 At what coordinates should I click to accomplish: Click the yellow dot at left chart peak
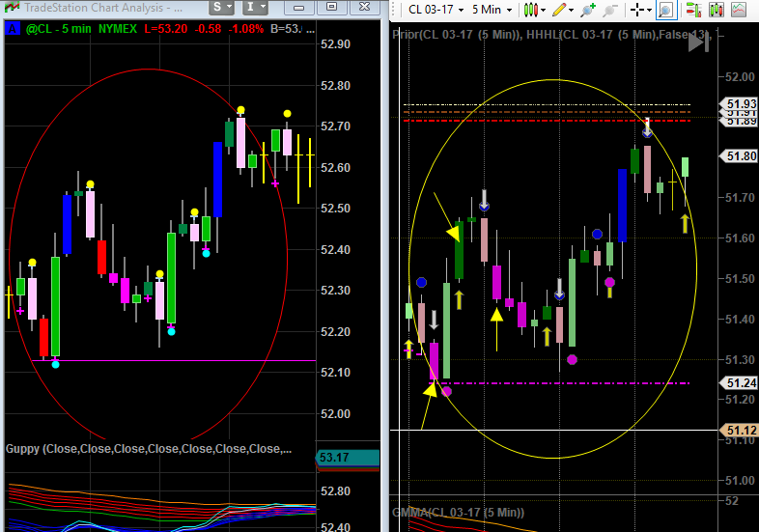[240, 110]
